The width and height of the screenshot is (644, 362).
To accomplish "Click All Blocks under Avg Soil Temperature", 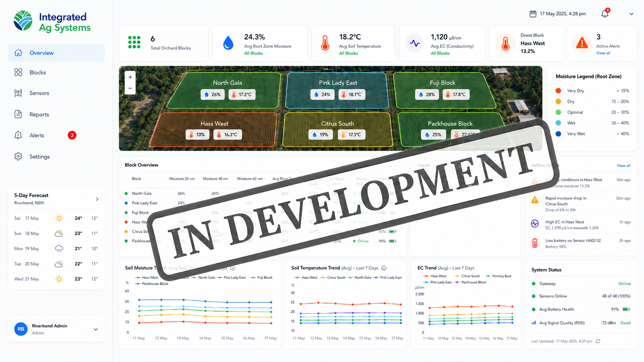I will (349, 53).
